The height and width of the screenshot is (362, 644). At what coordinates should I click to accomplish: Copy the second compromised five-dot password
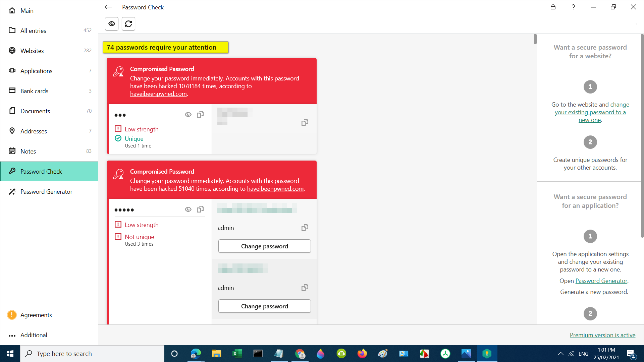click(200, 209)
